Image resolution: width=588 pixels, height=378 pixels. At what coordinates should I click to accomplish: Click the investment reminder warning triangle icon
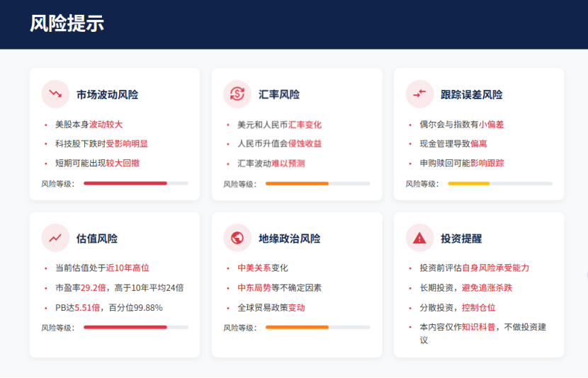[419, 238]
